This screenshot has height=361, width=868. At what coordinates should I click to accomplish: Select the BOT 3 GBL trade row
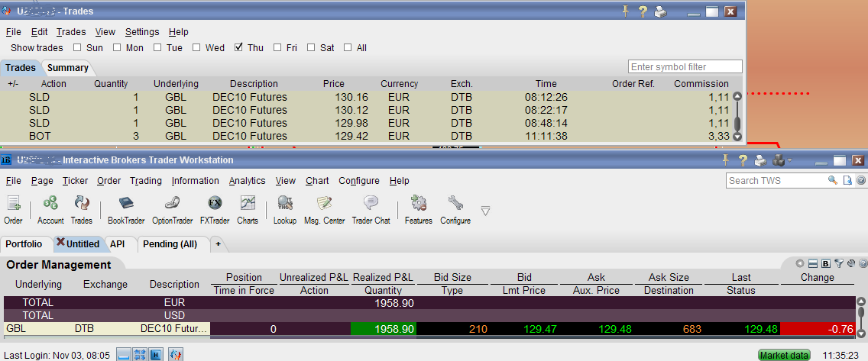tap(365, 136)
